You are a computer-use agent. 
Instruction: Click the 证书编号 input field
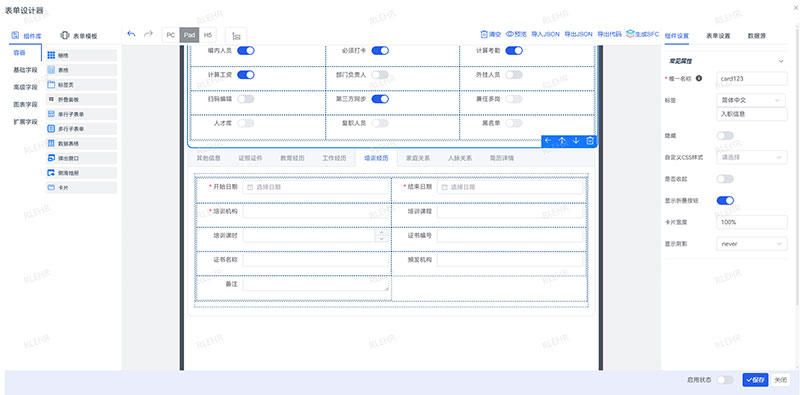click(510, 235)
